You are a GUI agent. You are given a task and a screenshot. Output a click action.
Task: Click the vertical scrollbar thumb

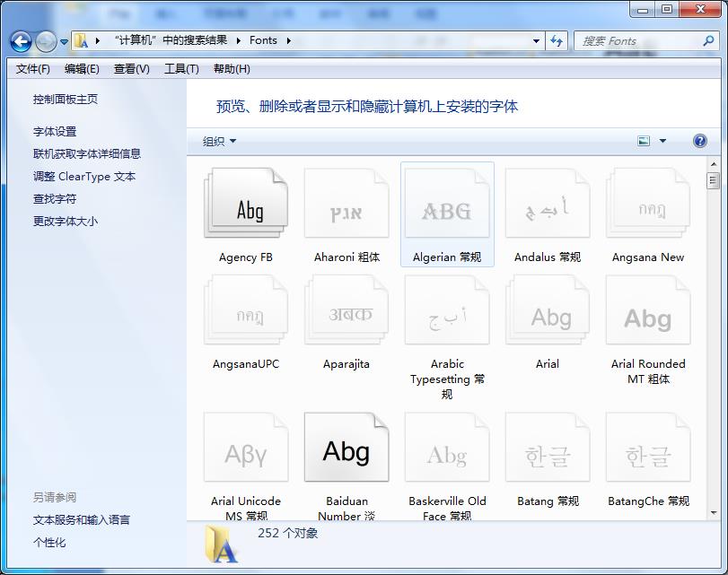point(713,180)
